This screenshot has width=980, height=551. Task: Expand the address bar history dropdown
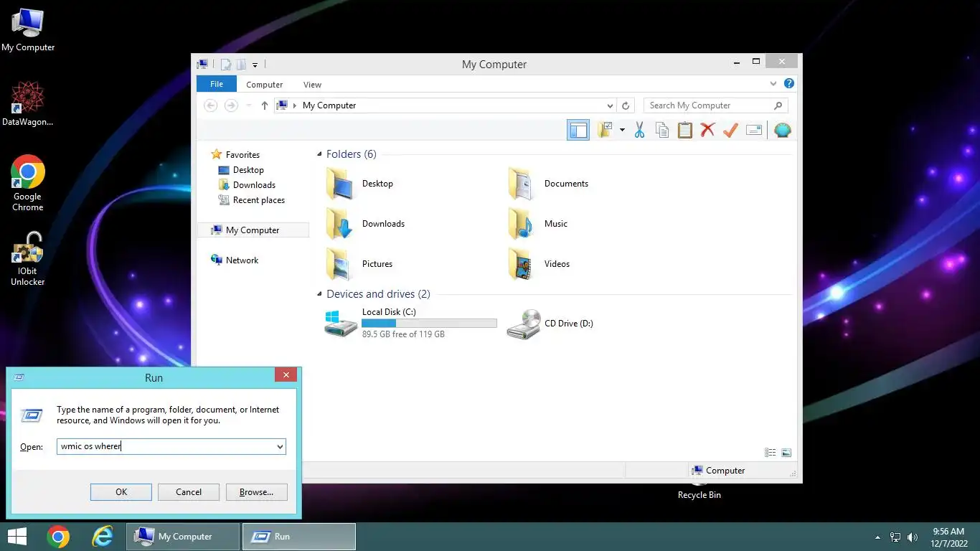click(x=610, y=105)
